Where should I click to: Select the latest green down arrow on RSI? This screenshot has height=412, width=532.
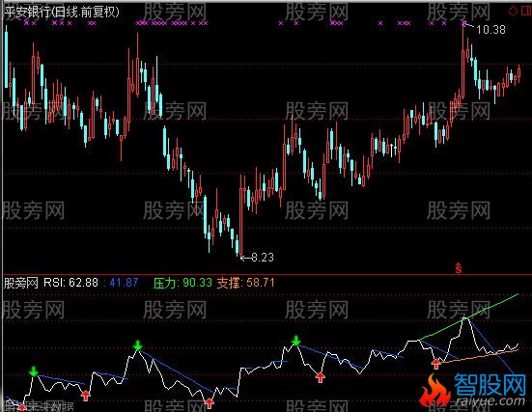pos(296,341)
